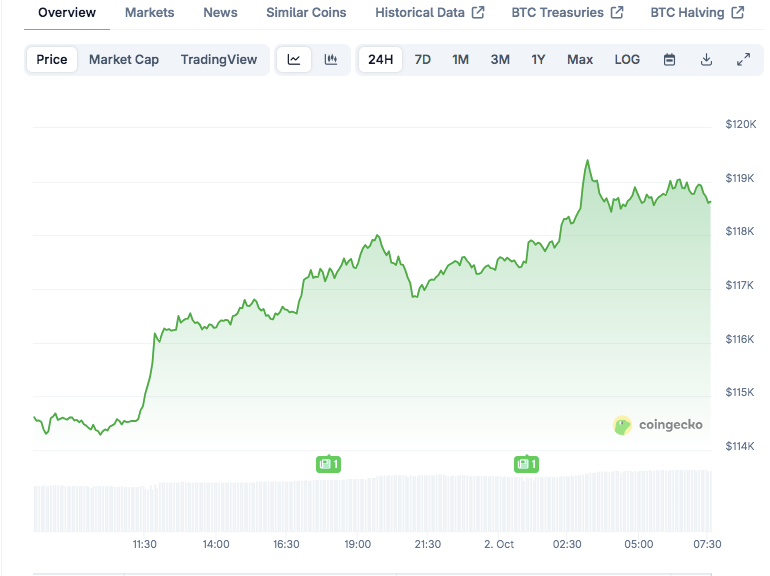Open the calendar date range picker

point(669,60)
